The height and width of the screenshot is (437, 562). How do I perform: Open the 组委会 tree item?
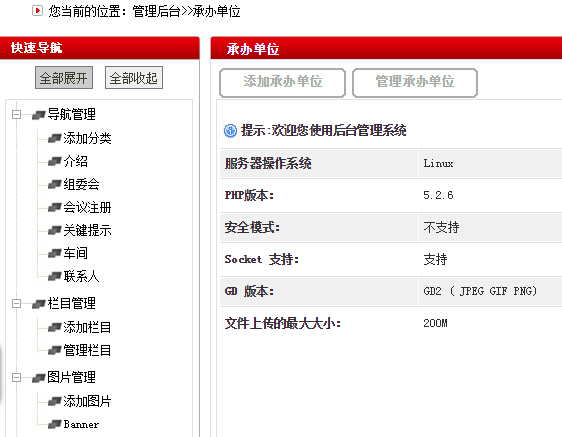coord(81,184)
